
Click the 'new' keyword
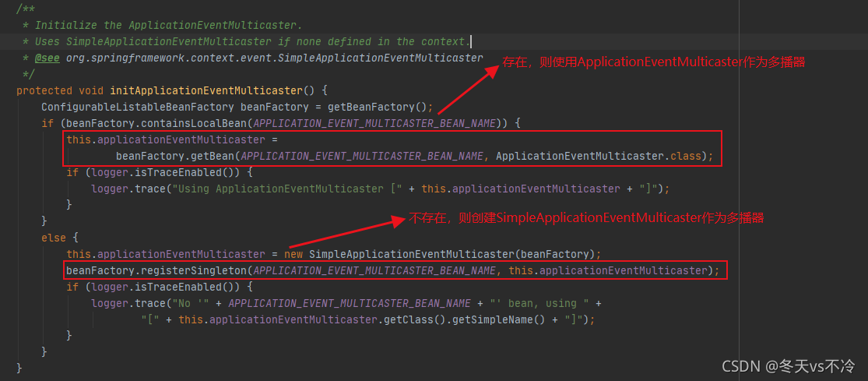(293, 255)
